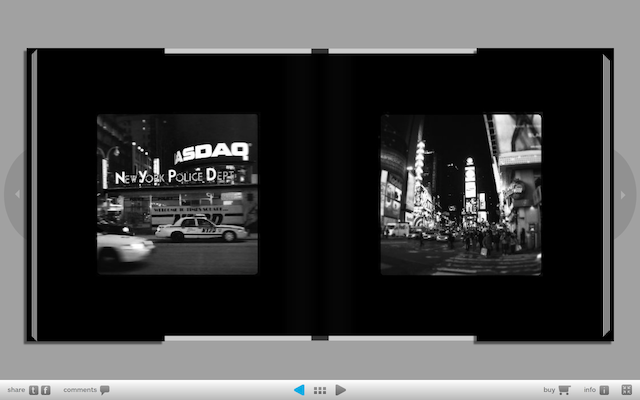This screenshot has height=400, width=640.
Task: Click the comments label
Action: click(80, 390)
